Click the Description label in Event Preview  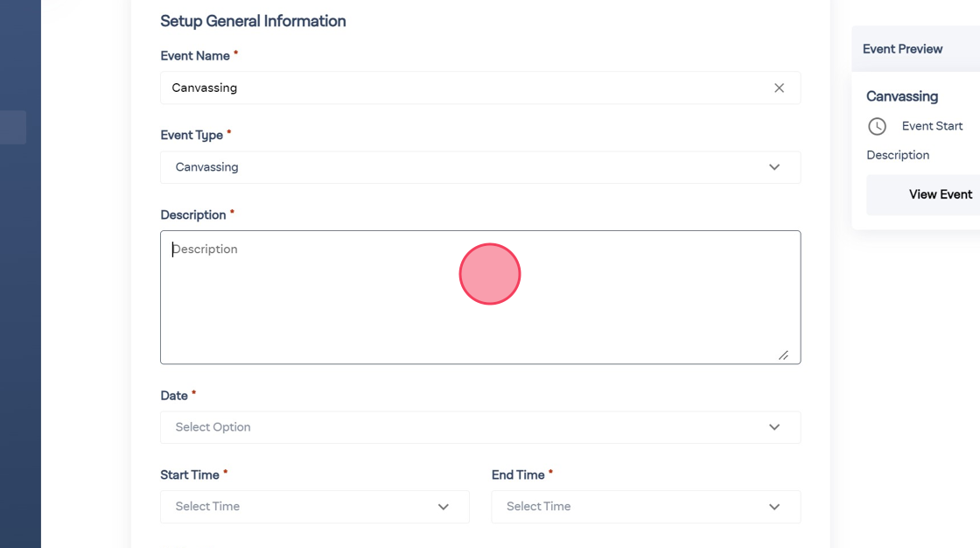[898, 155]
